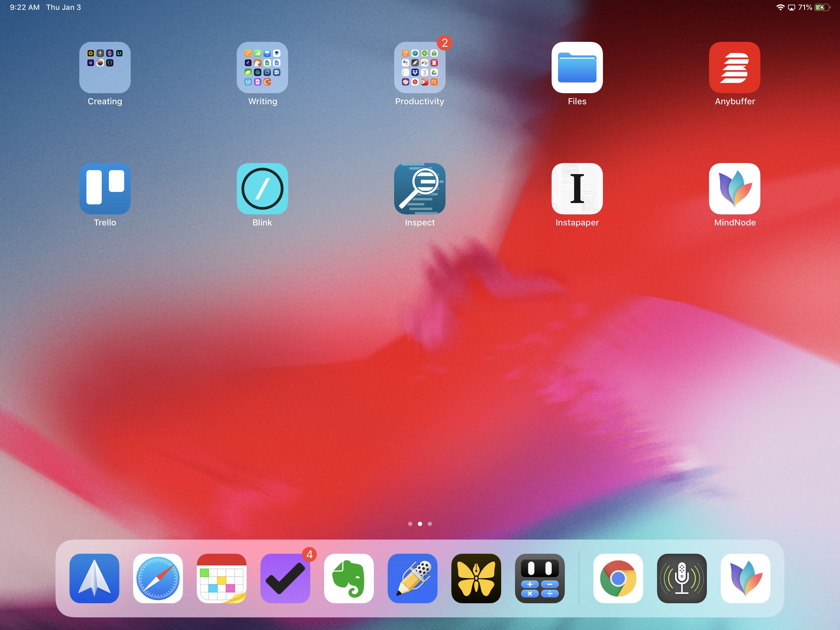Screen dimensions: 840x630
Task: Tap the Wi-Fi status icon
Action: 780,7
